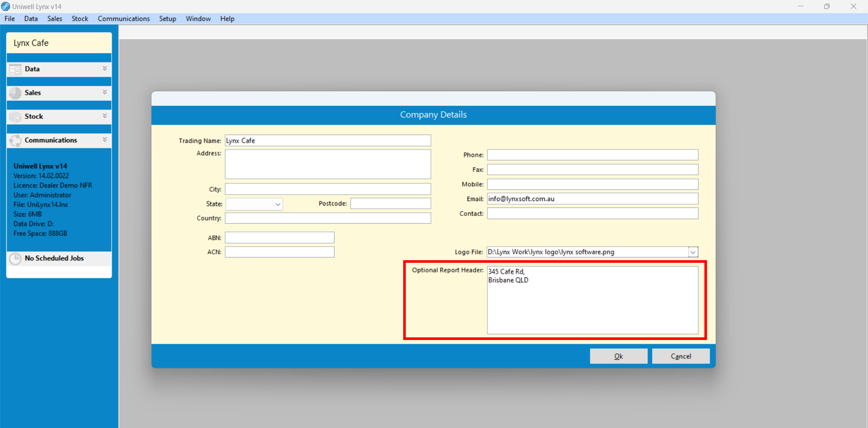This screenshot has width=868, height=428.
Task: Select the ABN input field
Action: [x=279, y=238]
